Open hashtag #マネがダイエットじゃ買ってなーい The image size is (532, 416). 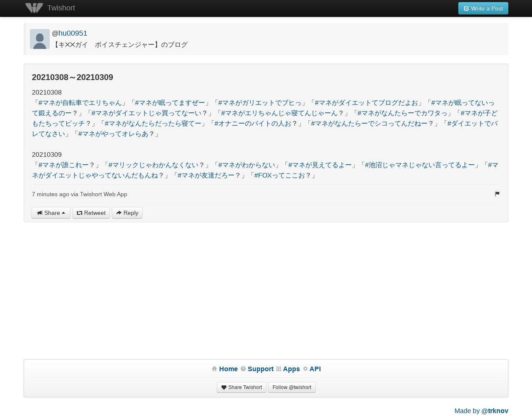pyautogui.click(x=146, y=113)
